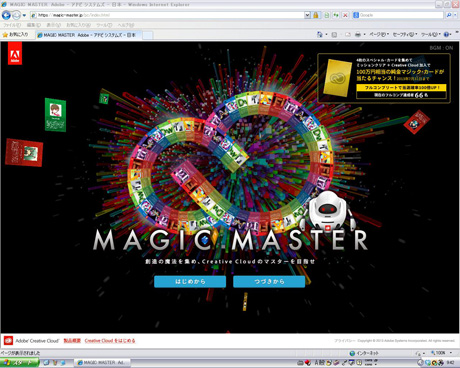Viewport: 460px width, 368px height.
Task: Click the Adobe logo in page corner
Action: pyautogui.click(x=15, y=54)
